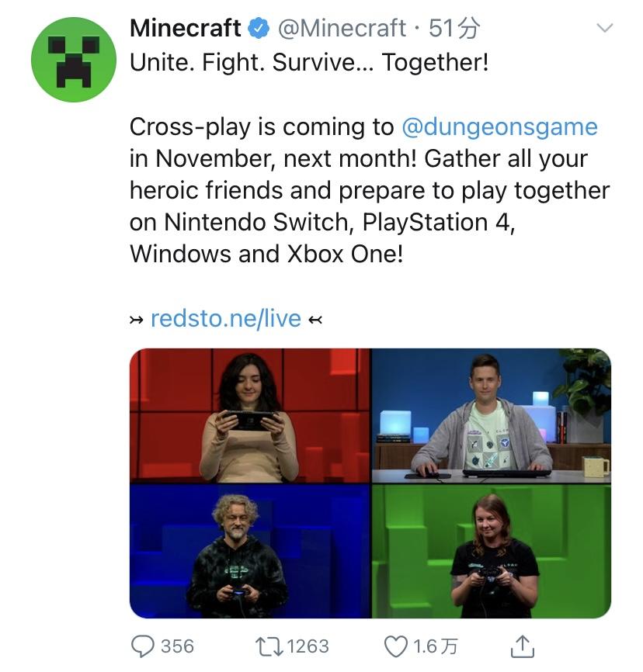Tap the tweet text about Cross-play
The image size is (643, 672).
coord(370,190)
